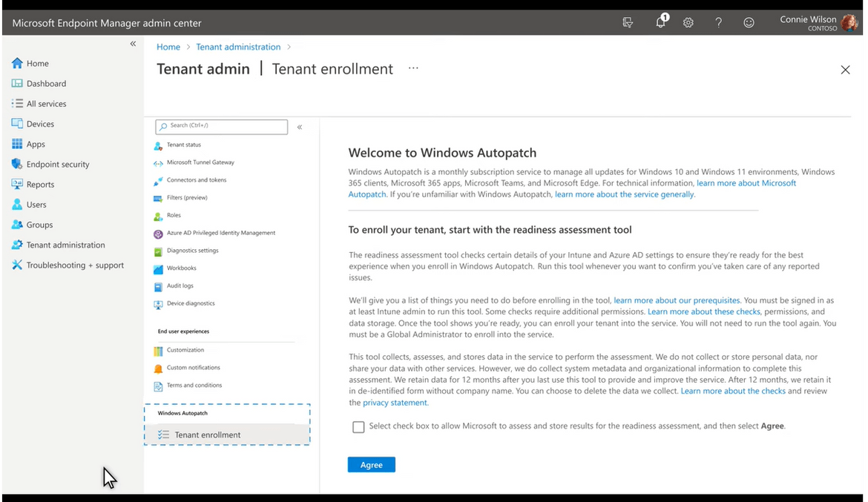Screen dimensions: 868x502
Task: Click the Tenant administration gear icon
Action: point(17,245)
